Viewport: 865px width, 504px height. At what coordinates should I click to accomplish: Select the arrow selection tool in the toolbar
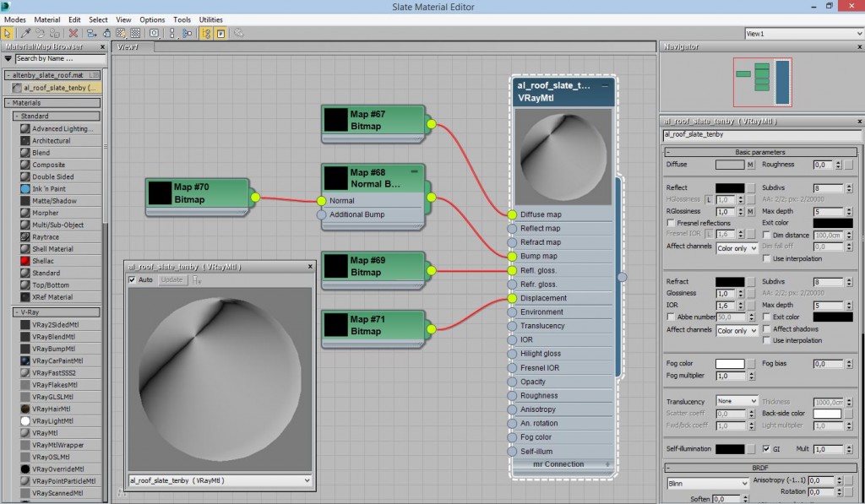[8, 32]
